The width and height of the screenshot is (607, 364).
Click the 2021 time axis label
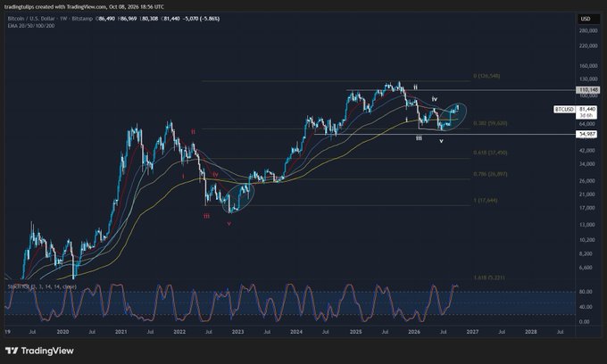[121, 332]
